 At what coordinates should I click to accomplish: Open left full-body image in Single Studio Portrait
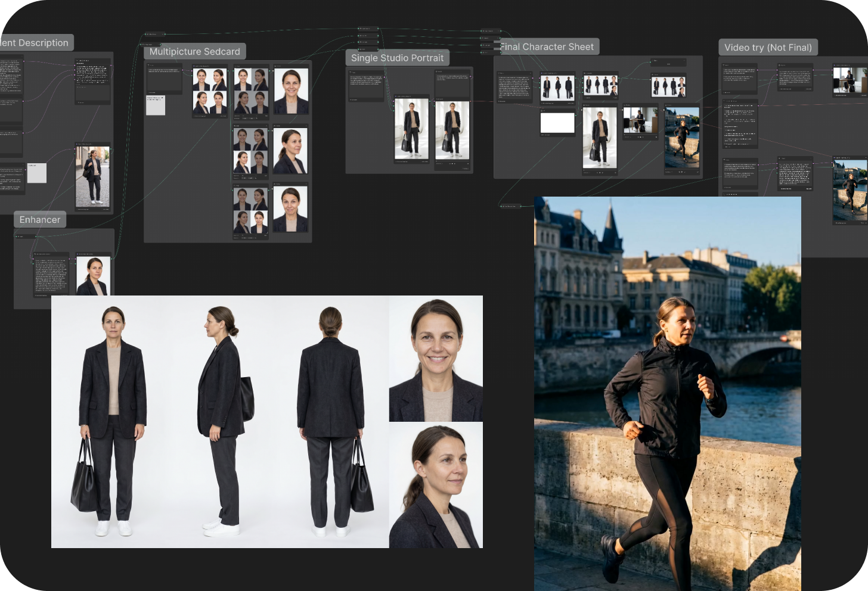point(411,129)
